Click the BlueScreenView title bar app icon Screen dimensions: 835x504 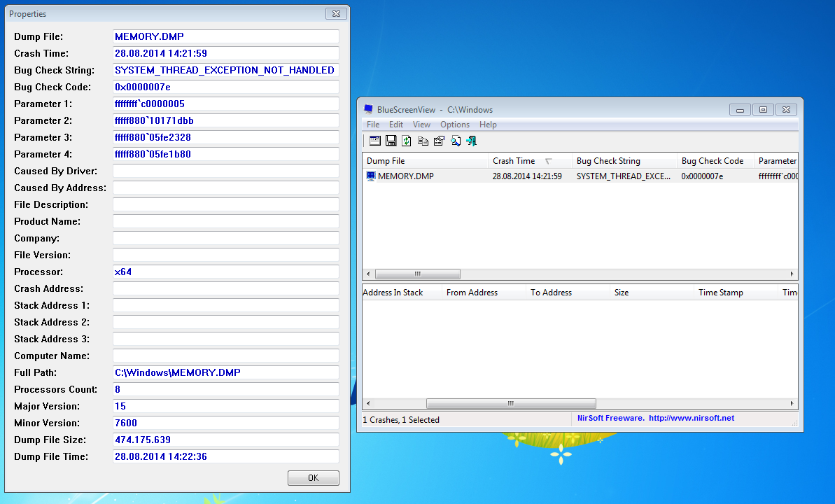tap(368, 109)
